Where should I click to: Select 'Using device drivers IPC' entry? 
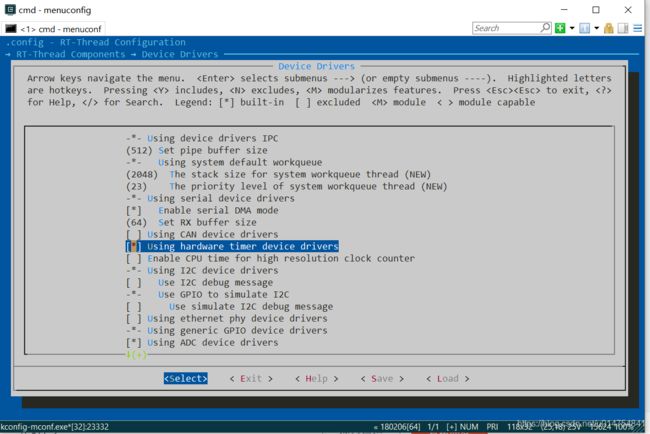[x=202, y=138]
